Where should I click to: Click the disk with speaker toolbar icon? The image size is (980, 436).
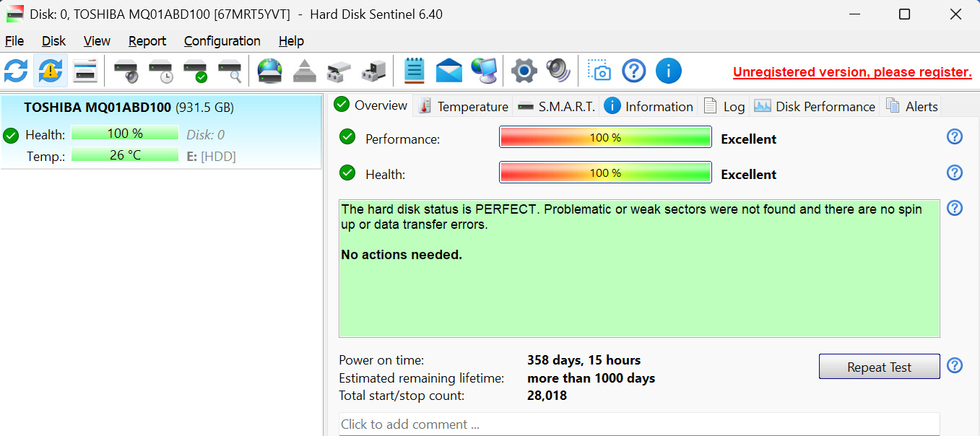tap(126, 71)
